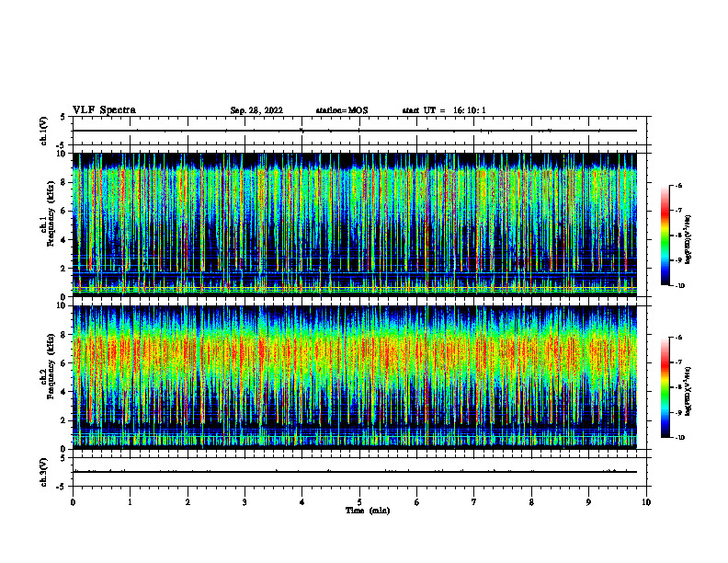Select the ch.2 colorbar log(PSD) unit label
The width and height of the screenshot is (728, 563).
(x=688, y=392)
